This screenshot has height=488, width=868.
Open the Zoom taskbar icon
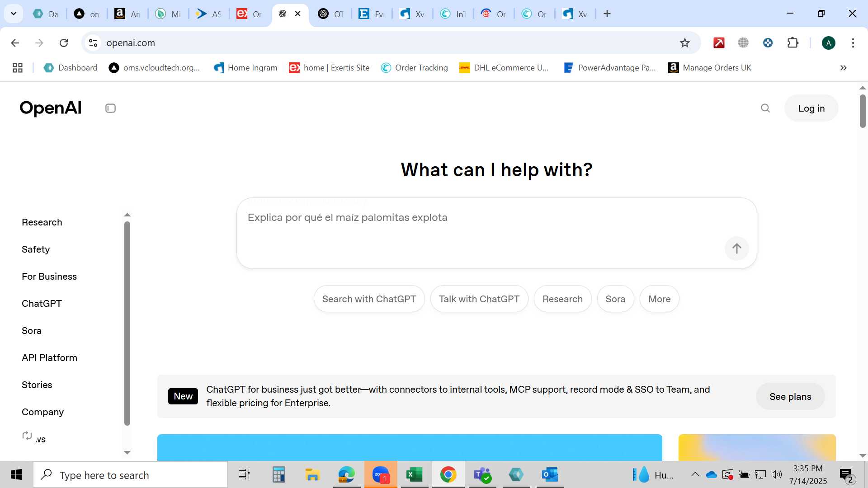click(381, 475)
